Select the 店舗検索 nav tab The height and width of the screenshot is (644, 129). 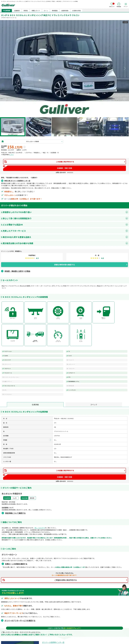[17, 11]
